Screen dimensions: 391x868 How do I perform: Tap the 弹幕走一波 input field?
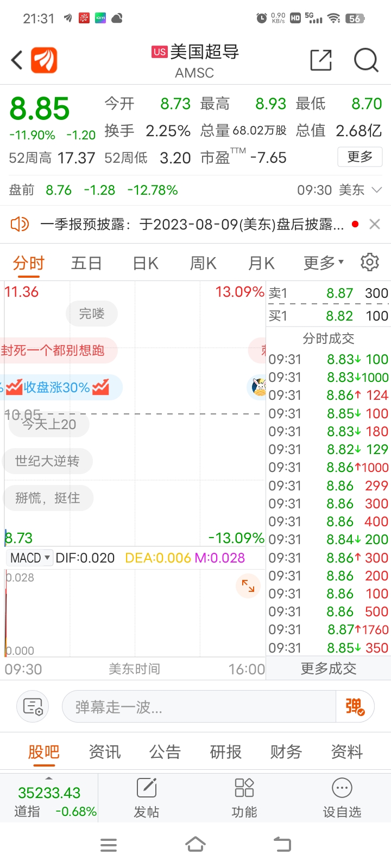pos(199,707)
